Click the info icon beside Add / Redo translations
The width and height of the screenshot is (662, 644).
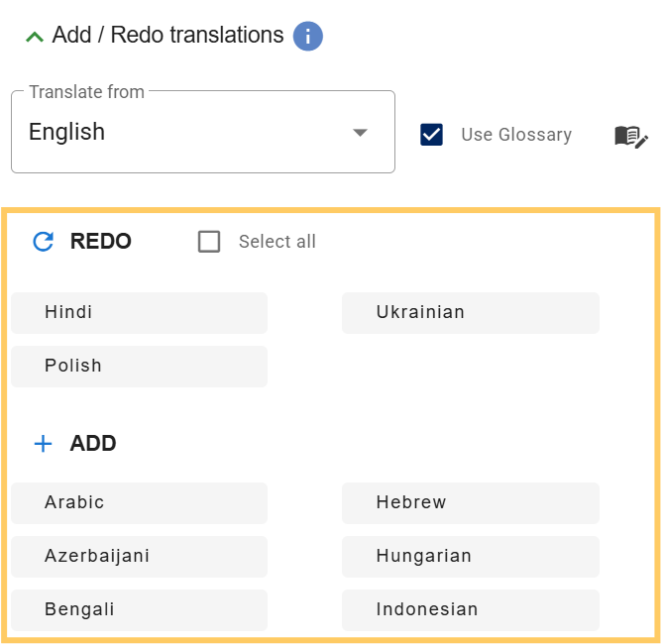coord(308,37)
